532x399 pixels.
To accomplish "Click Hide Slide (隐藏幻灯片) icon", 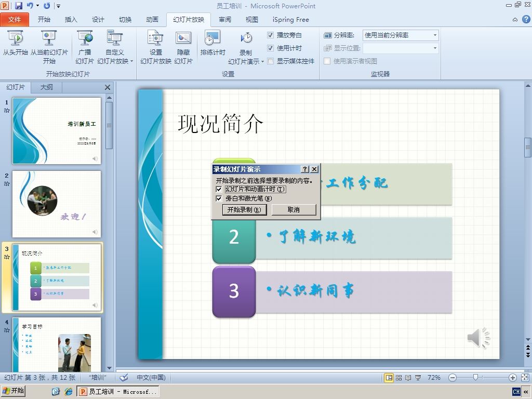I will 183,47.
